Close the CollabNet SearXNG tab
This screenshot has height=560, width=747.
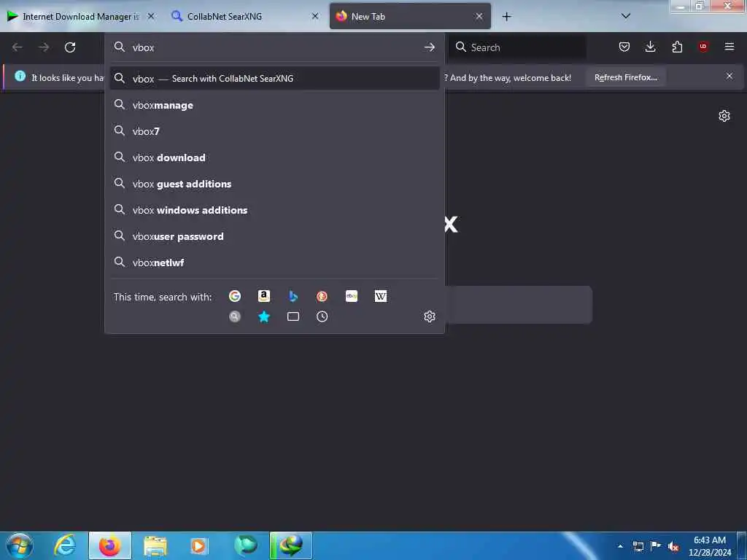click(x=315, y=17)
